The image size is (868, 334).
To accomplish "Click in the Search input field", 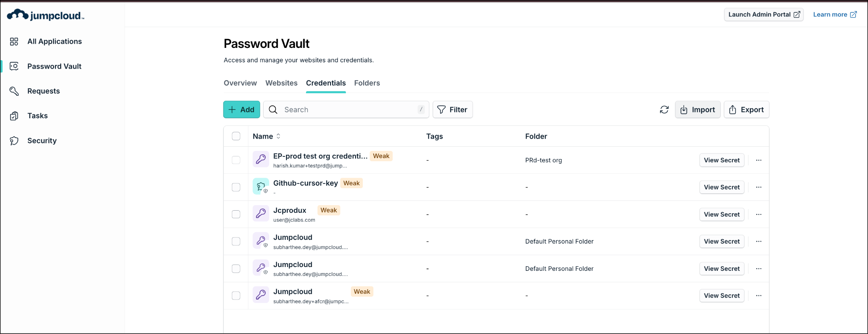I will coord(346,110).
